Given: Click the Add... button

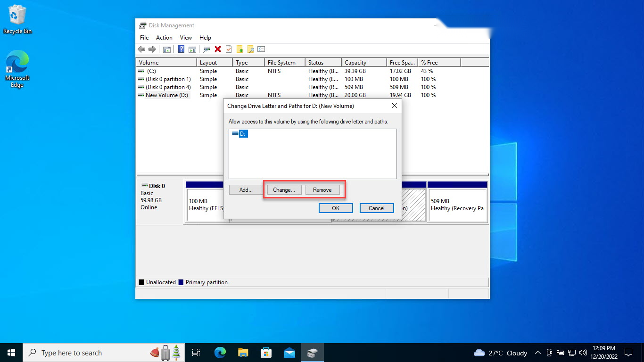Looking at the screenshot, I should [x=246, y=190].
